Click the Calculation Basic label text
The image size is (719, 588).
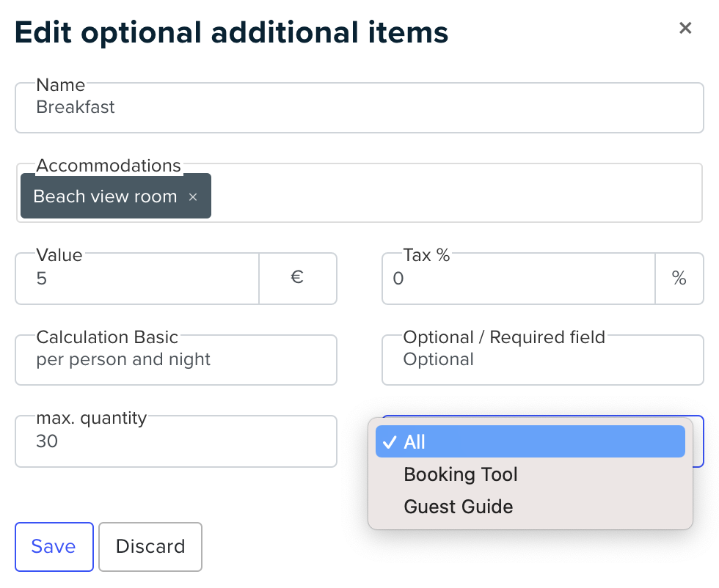coord(107,337)
